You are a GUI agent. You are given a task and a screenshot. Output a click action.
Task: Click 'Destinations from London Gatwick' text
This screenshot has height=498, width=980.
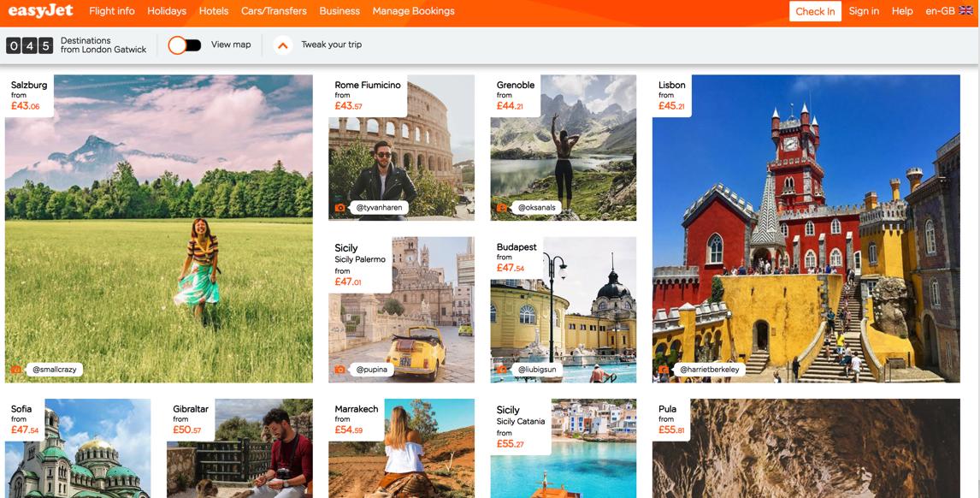tap(103, 45)
